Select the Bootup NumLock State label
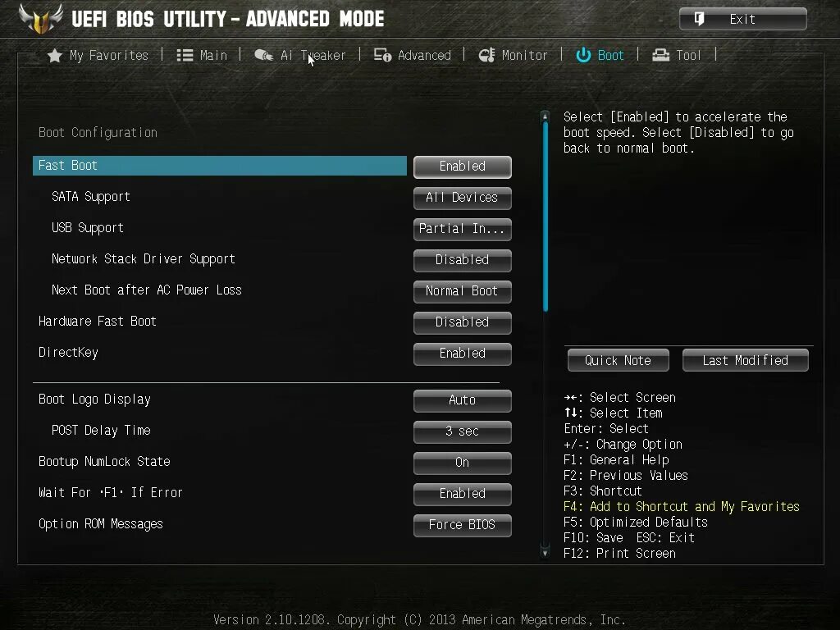The height and width of the screenshot is (630, 840). click(x=104, y=461)
